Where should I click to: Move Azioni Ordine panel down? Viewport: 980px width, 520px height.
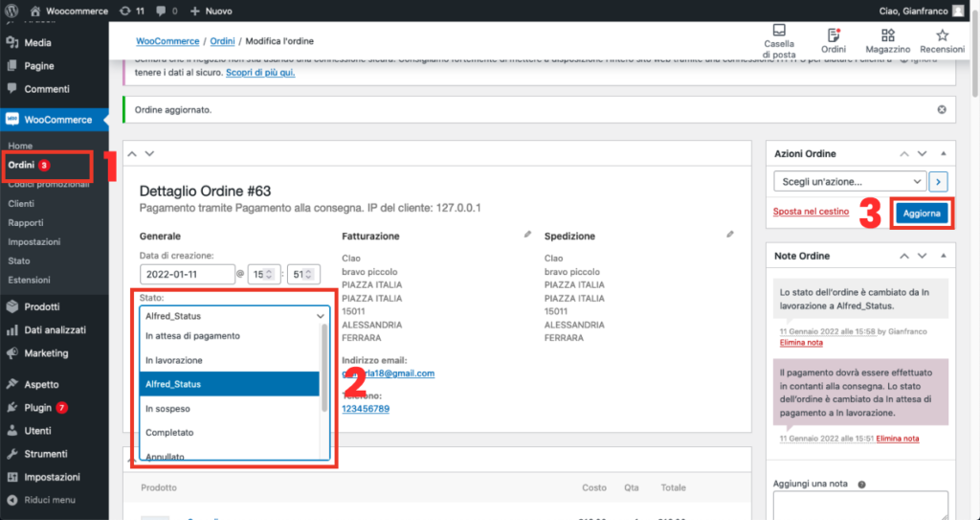(922, 154)
